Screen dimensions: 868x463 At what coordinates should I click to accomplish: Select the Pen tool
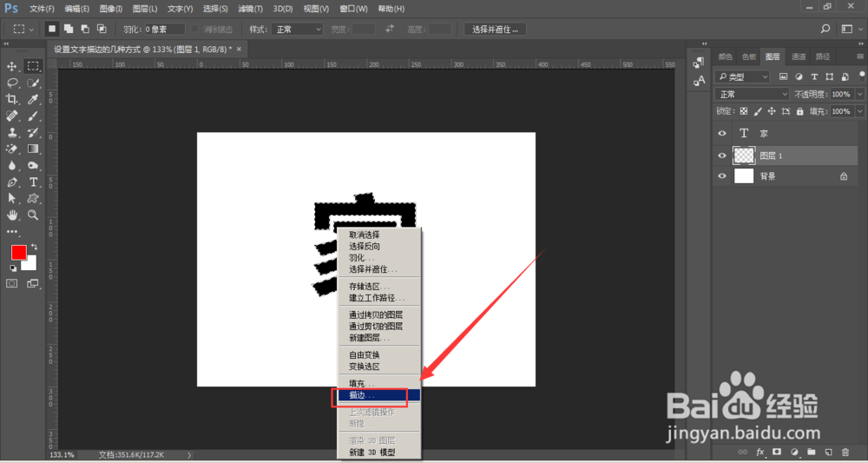[x=11, y=182]
